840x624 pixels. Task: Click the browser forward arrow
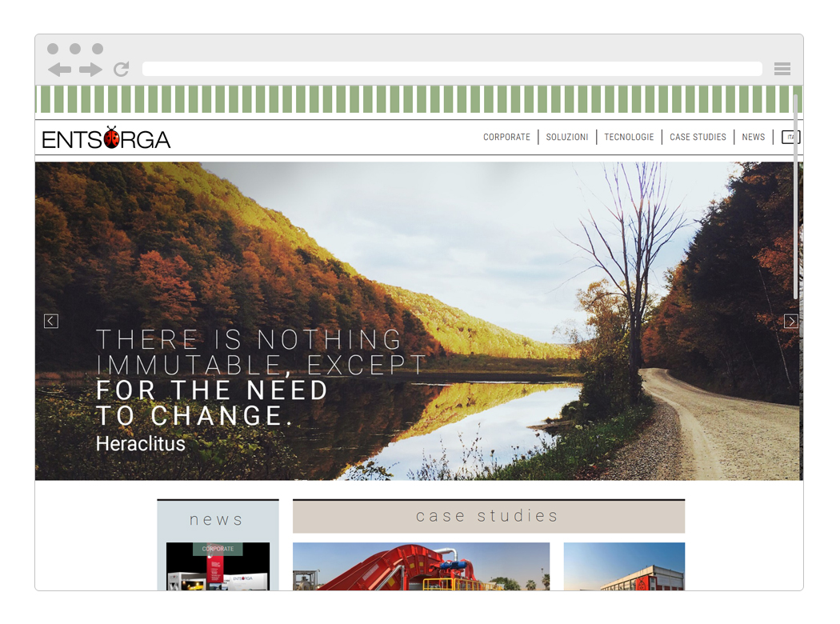tap(90, 70)
